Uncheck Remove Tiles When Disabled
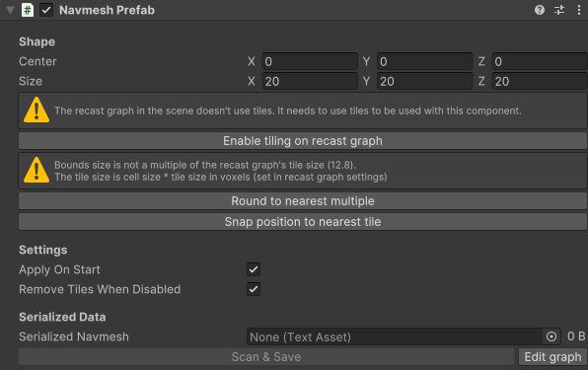This screenshot has height=370, width=588. pyautogui.click(x=254, y=289)
